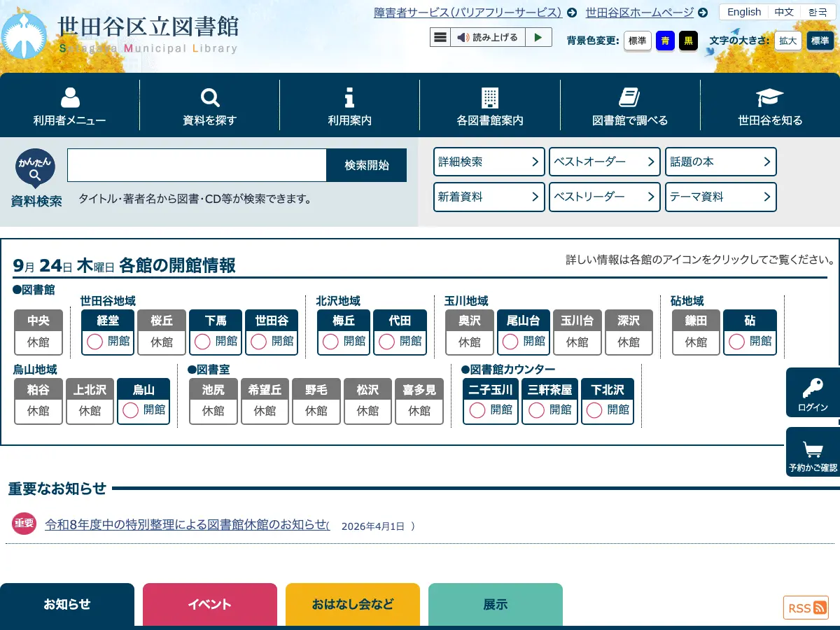Viewport: 840px width, 630px height.
Task: Open 上北沢 library closed status
Action: tap(90, 401)
